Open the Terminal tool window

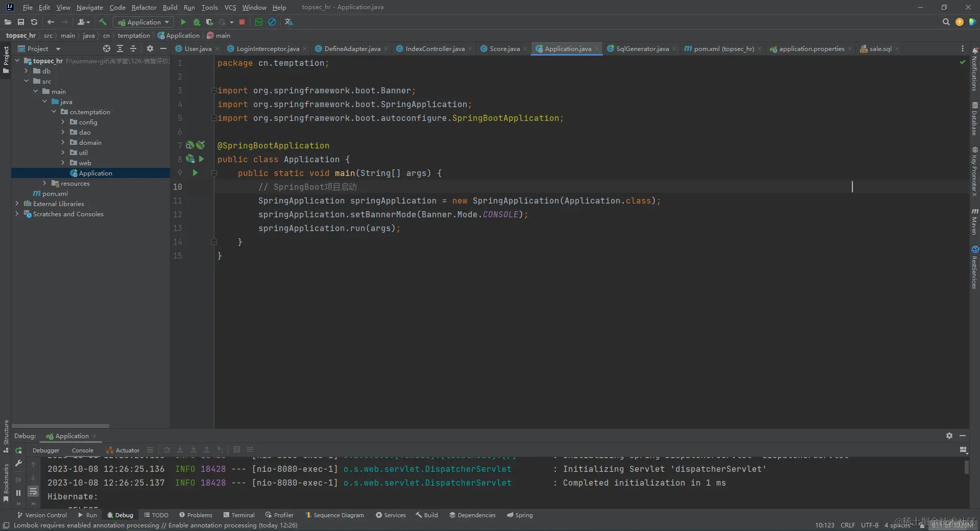coord(238,515)
